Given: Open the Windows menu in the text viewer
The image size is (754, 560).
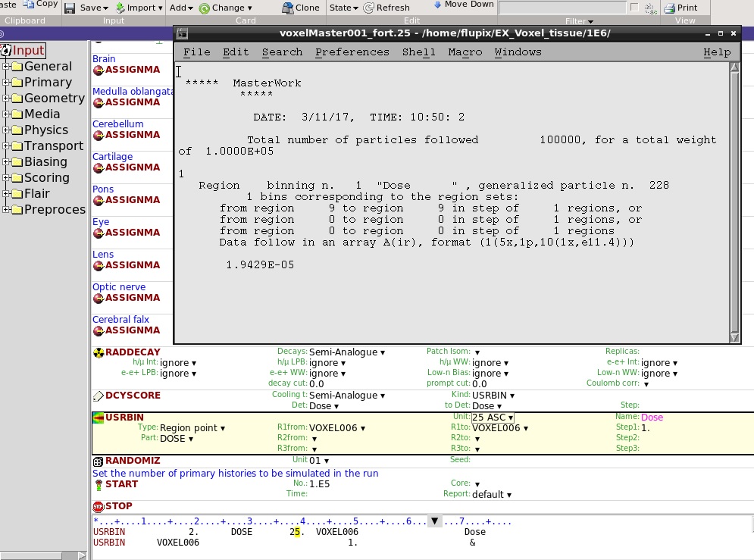Looking at the screenshot, I should (x=518, y=52).
